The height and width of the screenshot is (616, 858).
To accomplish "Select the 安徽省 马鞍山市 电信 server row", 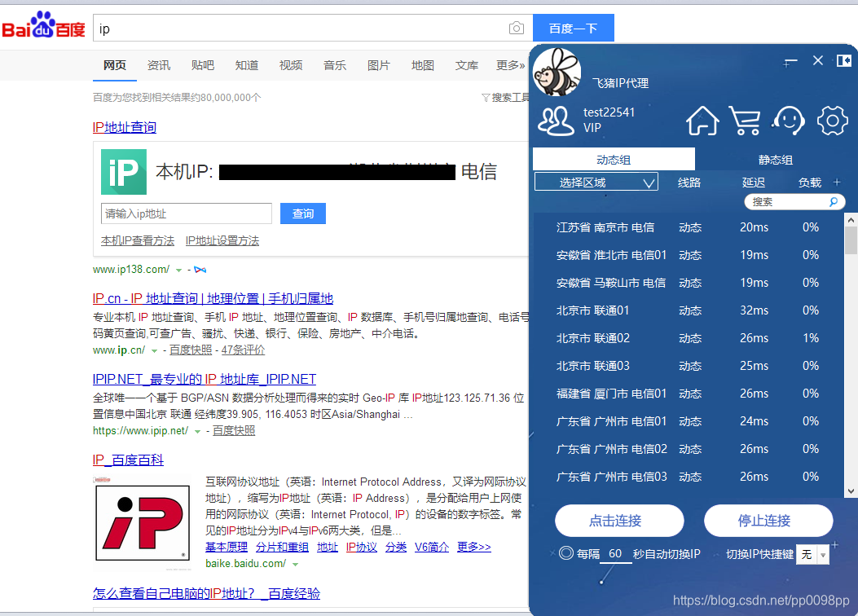I will tap(689, 283).
